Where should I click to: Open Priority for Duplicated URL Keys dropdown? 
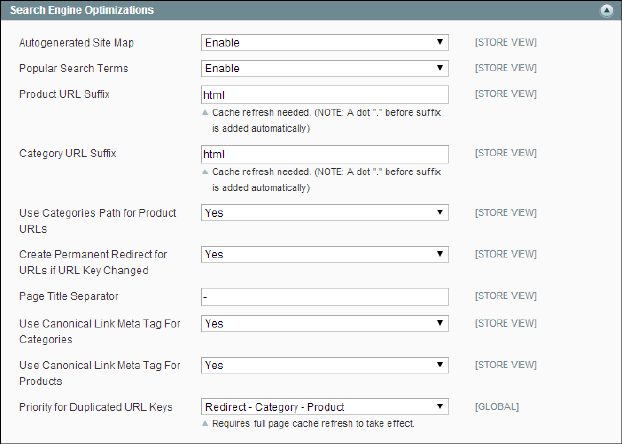point(324,407)
